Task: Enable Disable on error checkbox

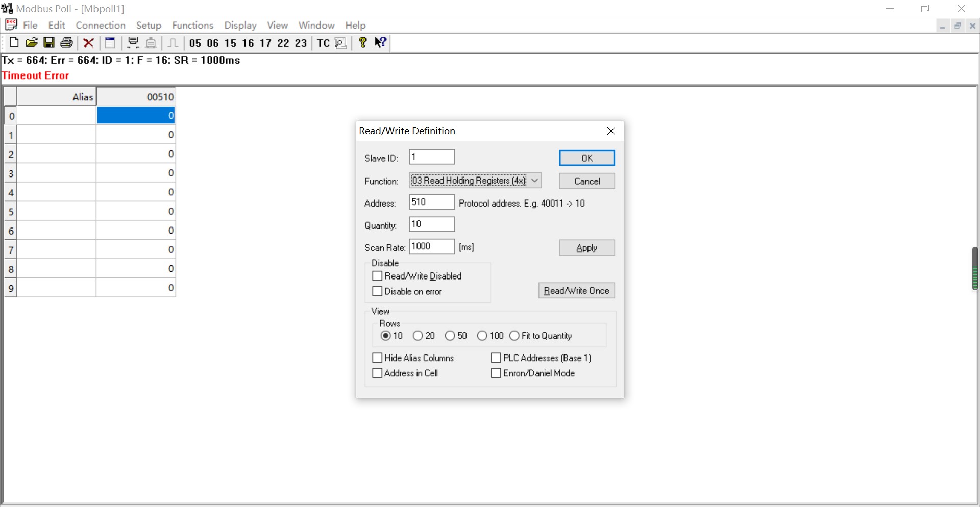Action: pos(378,291)
